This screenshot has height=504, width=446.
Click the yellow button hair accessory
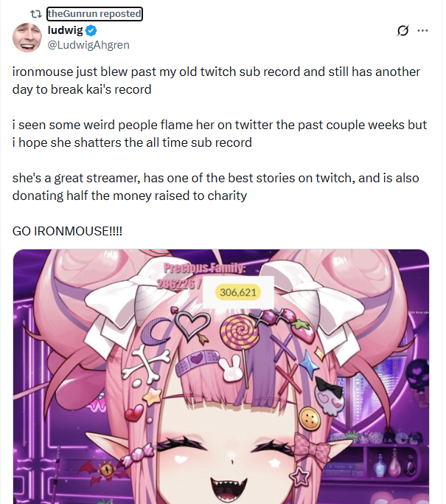click(310, 419)
